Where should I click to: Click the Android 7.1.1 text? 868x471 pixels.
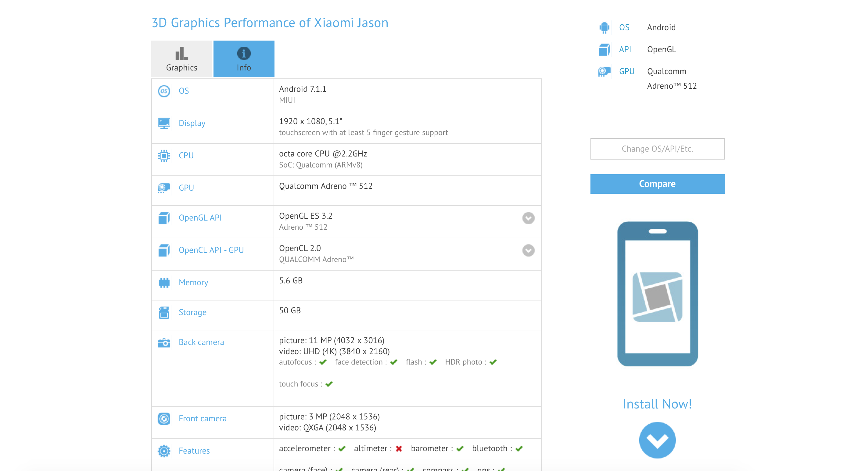tap(303, 89)
